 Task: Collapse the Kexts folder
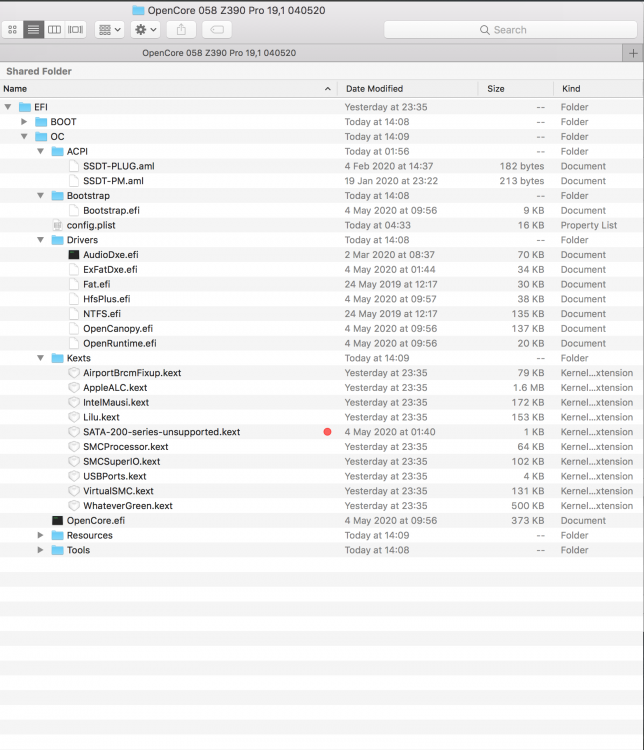(x=40, y=358)
